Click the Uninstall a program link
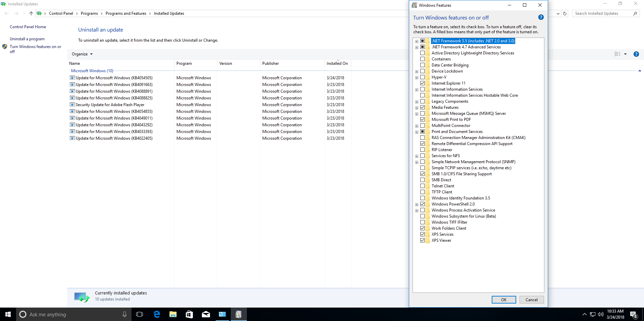Viewport: 644px width, 321px height. click(27, 39)
